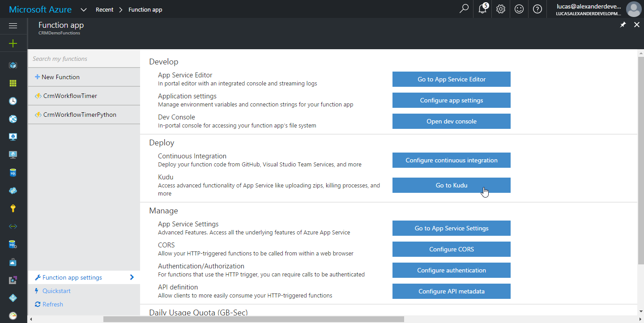Open the blue diamond sidebar icon

click(13, 298)
